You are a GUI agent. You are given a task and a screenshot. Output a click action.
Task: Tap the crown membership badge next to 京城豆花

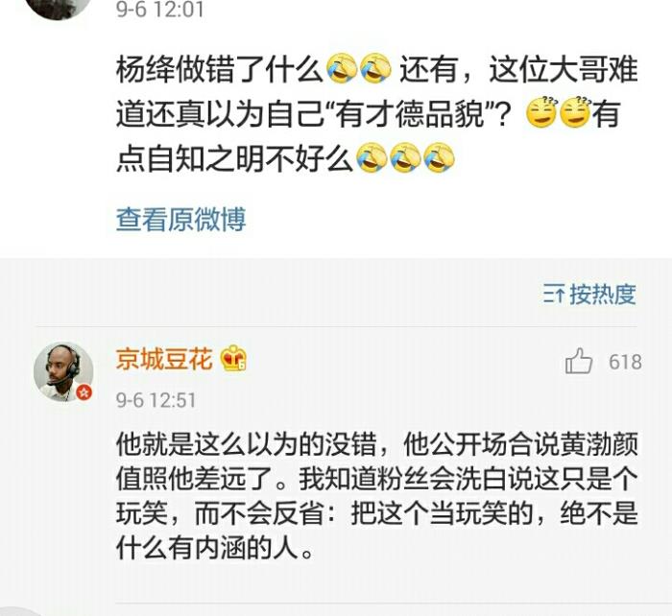click(x=233, y=358)
